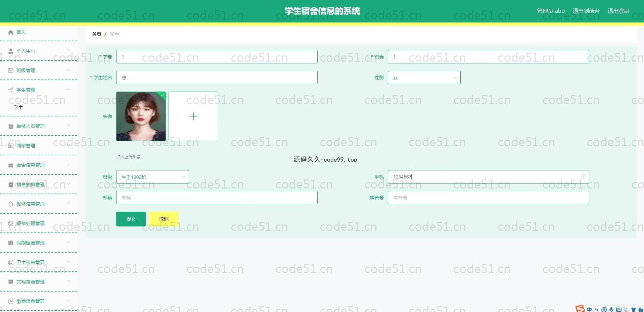Click the clipboard icon for 维修人员管理
This screenshot has width=644, height=312.
pos(11,126)
